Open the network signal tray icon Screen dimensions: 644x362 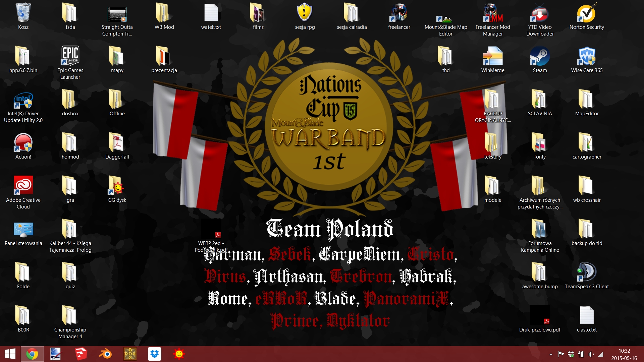click(x=601, y=354)
